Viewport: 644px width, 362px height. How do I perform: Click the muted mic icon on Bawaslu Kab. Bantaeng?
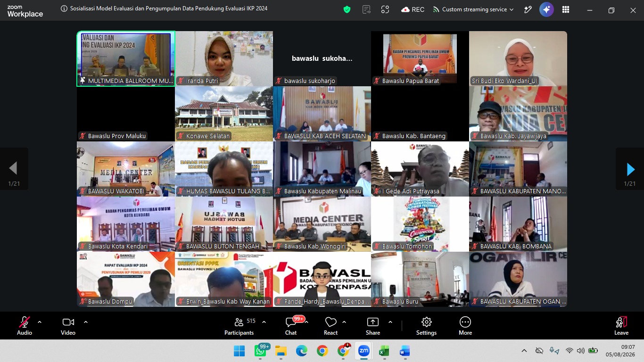coord(377,136)
